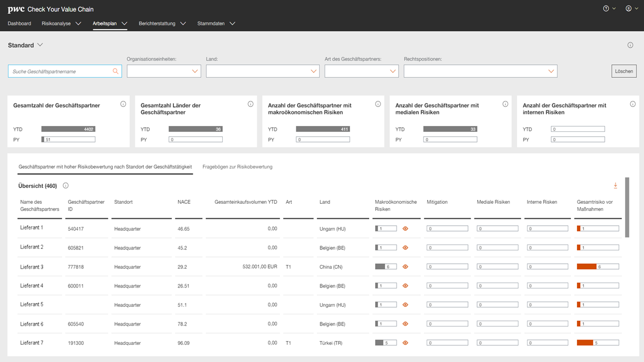Go to the Dashboard page
This screenshot has width=644, height=362.
click(19, 24)
